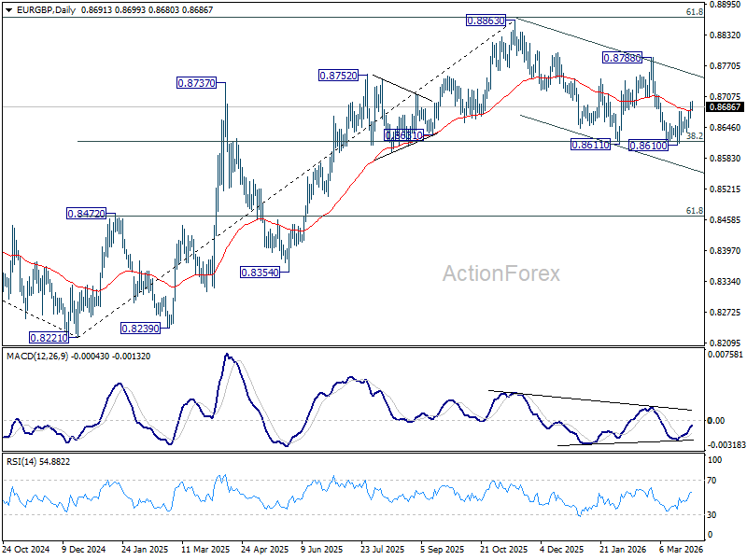Select the 0.84720 price label

tap(86, 214)
